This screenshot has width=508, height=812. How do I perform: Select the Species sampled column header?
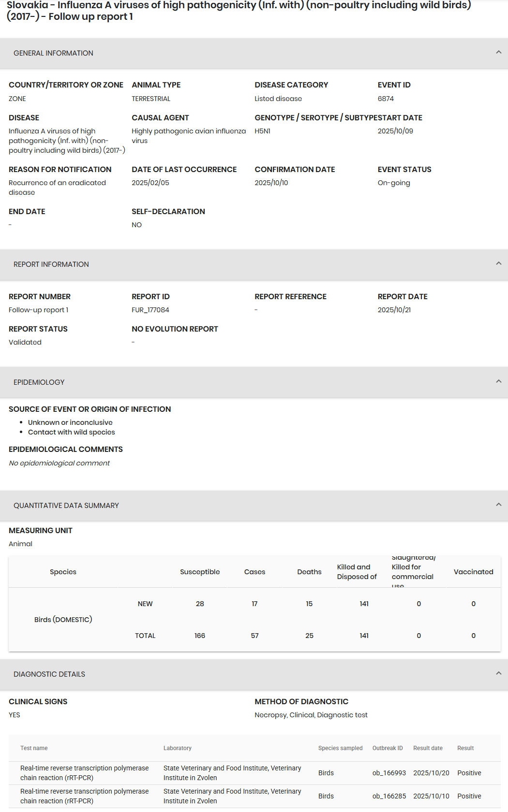(340, 748)
